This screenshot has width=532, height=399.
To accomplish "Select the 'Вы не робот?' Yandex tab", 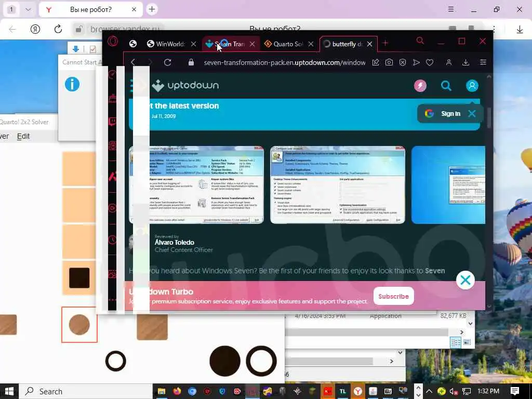I will 90,9.
